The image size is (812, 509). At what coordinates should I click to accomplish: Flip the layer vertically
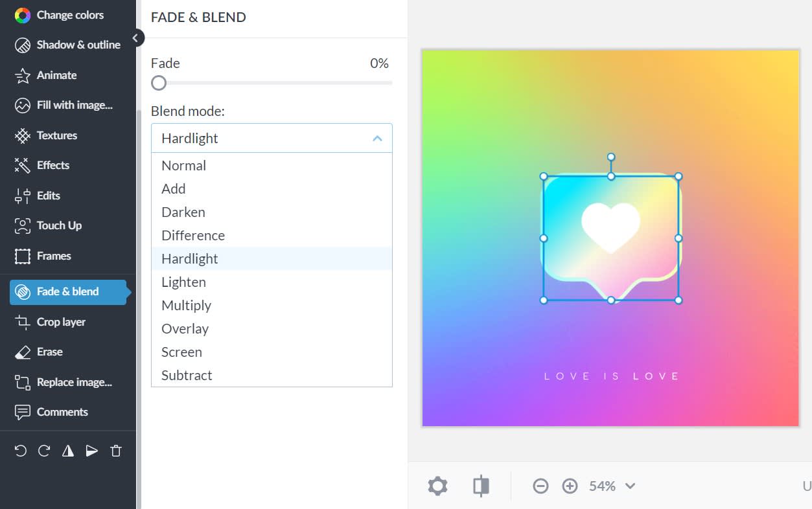pos(92,451)
